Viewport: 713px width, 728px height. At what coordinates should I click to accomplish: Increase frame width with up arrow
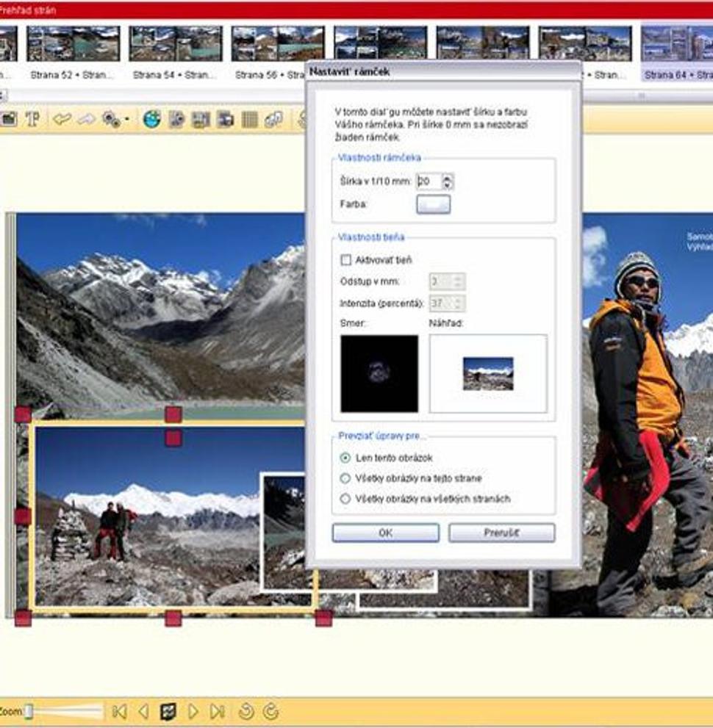[448, 177]
